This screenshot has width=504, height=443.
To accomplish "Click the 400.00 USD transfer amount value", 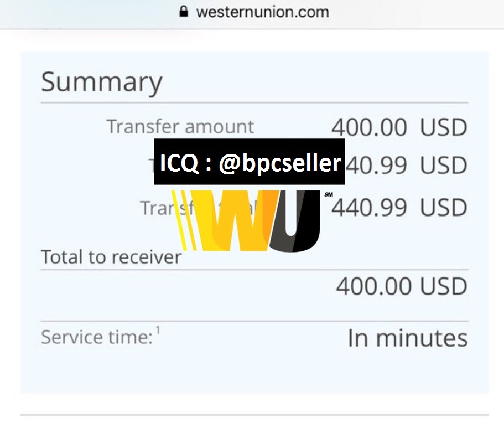I will (399, 127).
